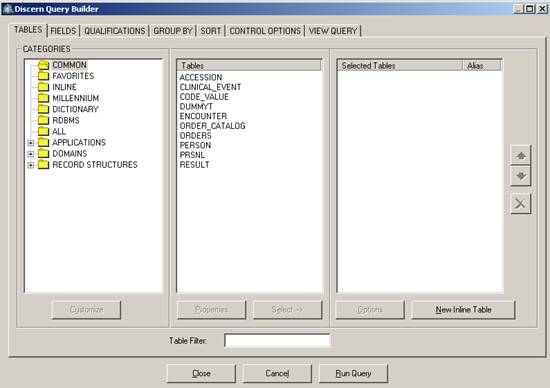Screen dimensions: 550x388
Task: Expand the DOMAINS tree node
Action: (x=31, y=154)
